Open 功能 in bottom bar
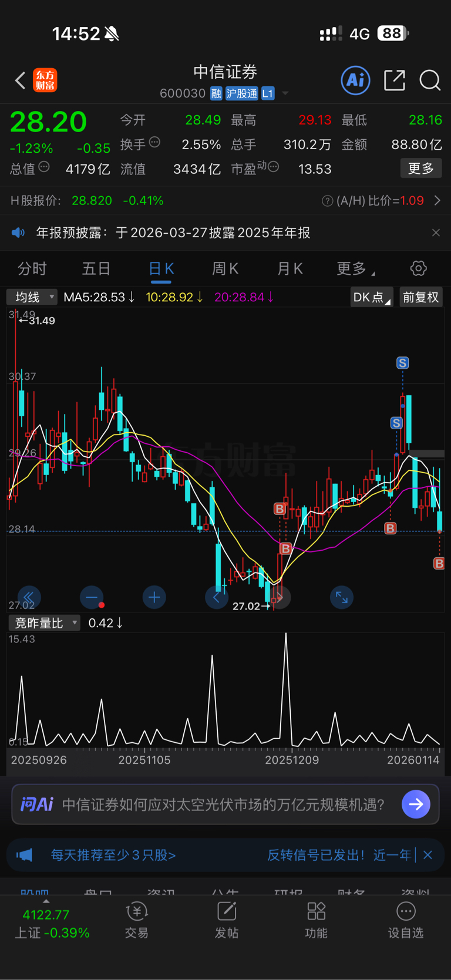The width and height of the screenshot is (451, 980). click(317, 921)
